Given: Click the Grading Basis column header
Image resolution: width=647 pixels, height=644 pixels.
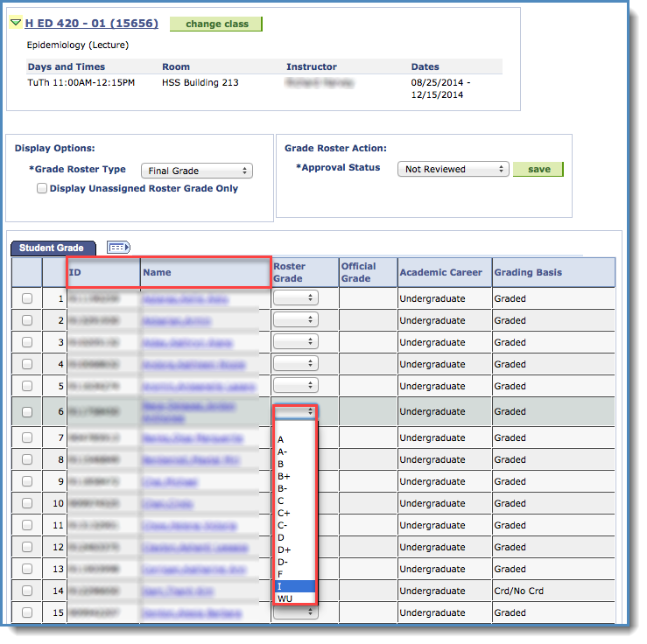Looking at the screenshot, I should point(528,272).
